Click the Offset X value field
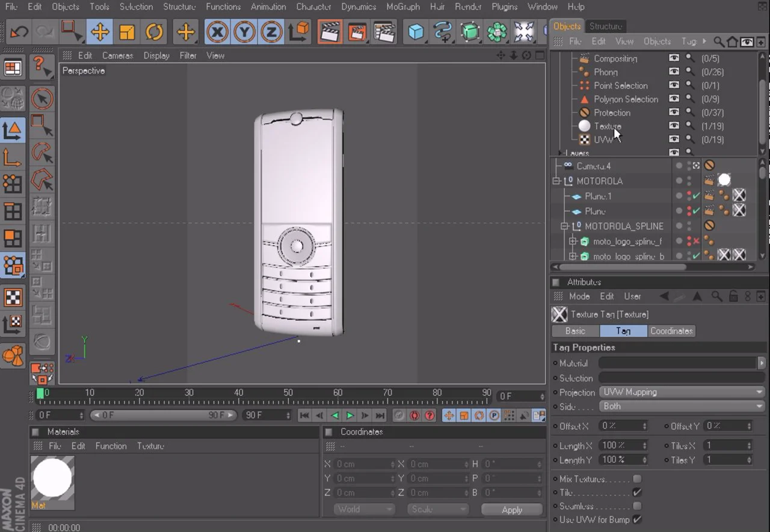The image size is (770, 532). click(x=623, y=426)
